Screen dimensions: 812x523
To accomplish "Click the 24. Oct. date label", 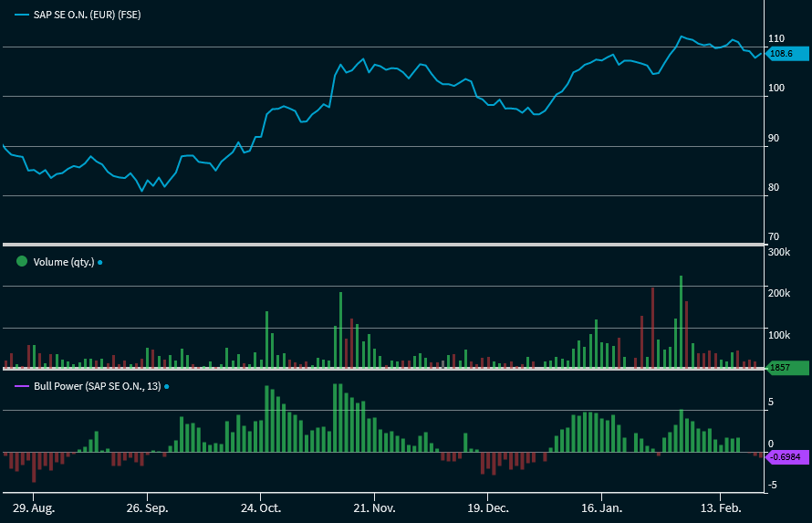I will 261,507.
